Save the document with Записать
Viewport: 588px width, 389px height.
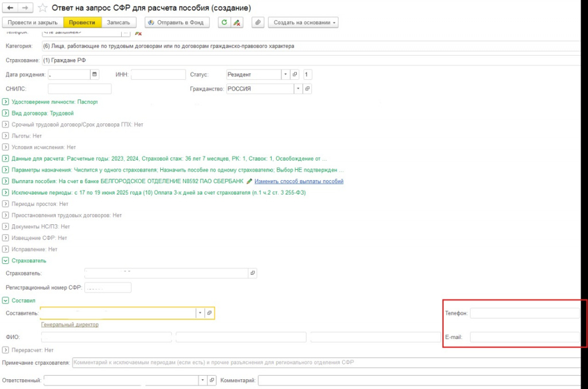pyautogui.click(x=118, y=22)
